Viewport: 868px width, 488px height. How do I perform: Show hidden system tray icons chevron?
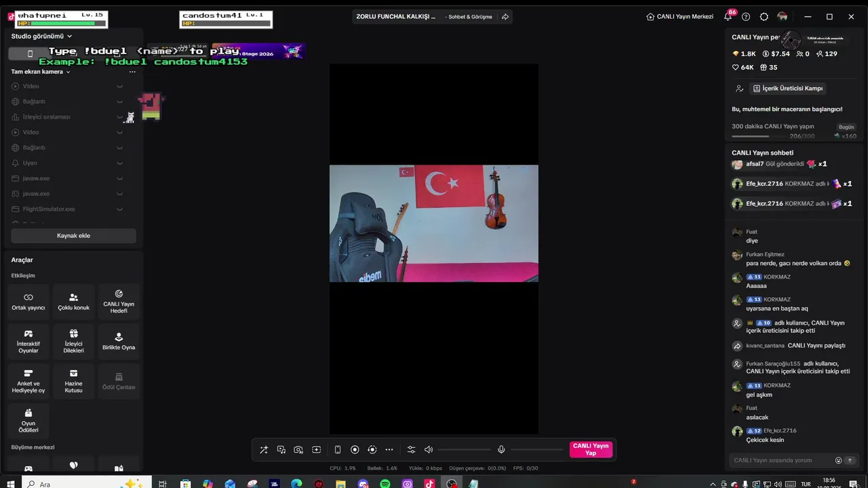[712, 484]
